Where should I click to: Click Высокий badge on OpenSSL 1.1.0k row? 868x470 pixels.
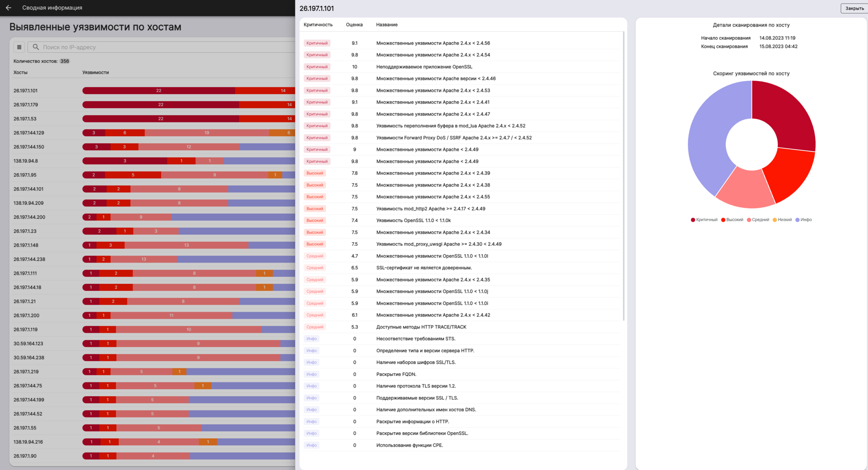315,220
